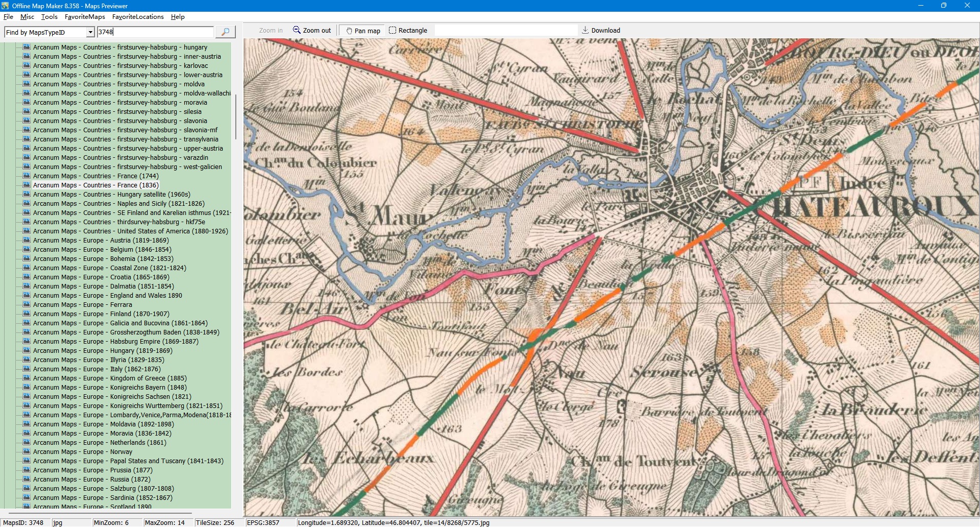Open the Misc menu
Image resolution: width=980 pixels, height=527 pixels.
tap(27, 17)
